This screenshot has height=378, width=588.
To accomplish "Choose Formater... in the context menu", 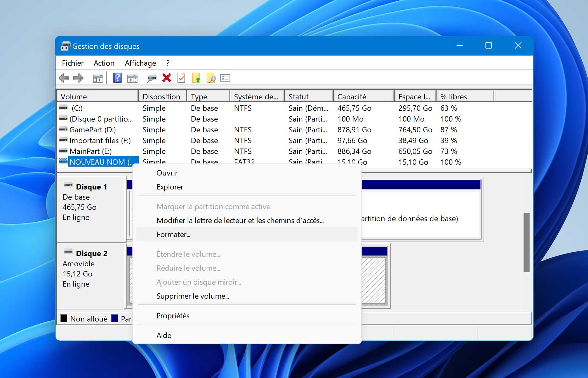I will [x=247, y=235].
